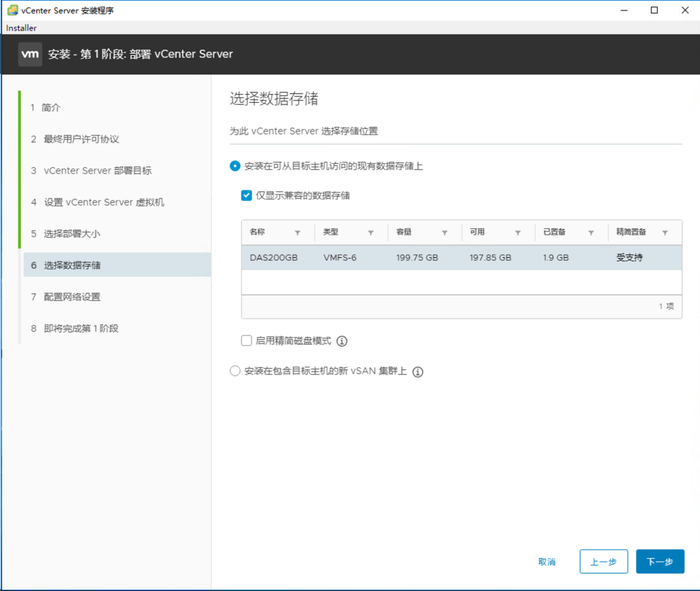Maximize the installer window
This screenshot has height=591, width=700.
655,10
